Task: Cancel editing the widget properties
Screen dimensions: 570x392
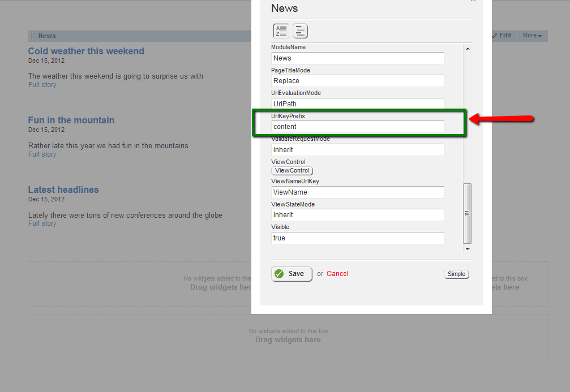Action: coord(337,274)
